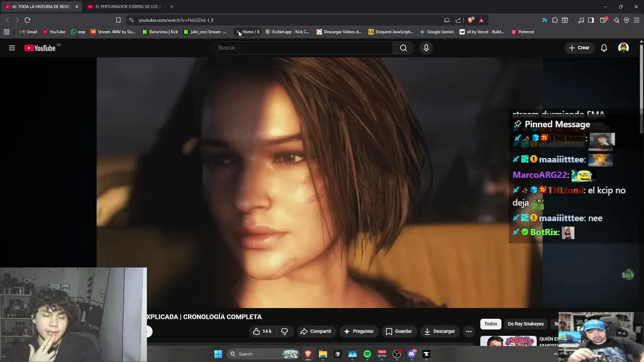The height and width of the screenshot is (362, 644).
Task: Open Spotify from the taskbar
Action: (x=367, y=354)
